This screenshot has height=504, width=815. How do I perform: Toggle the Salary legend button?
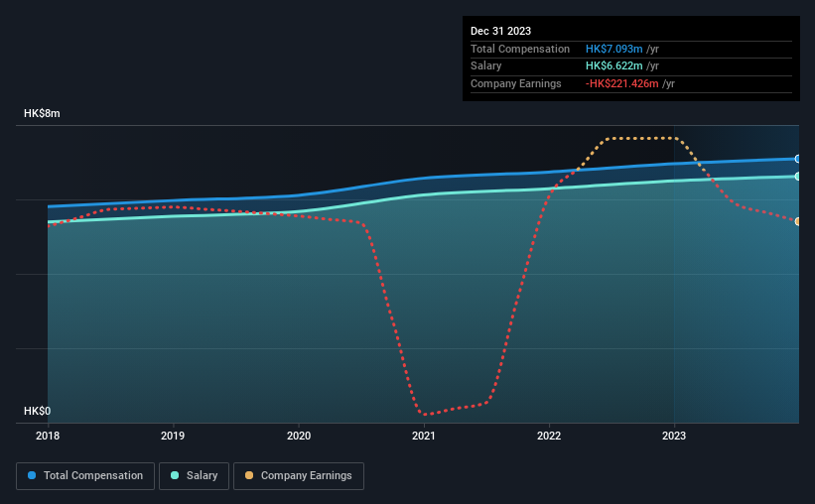(194, 476)
